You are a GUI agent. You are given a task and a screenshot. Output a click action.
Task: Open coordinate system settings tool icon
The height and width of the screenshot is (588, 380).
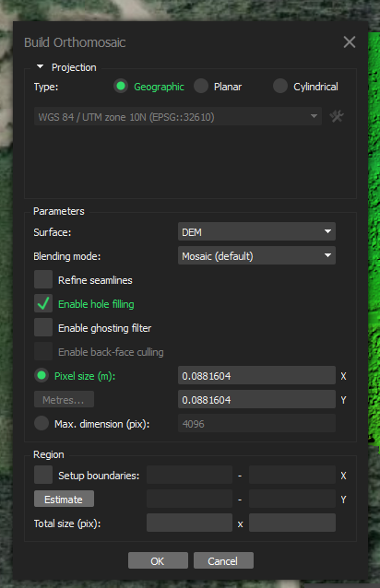pyautogui.click(x=337, y=117)
